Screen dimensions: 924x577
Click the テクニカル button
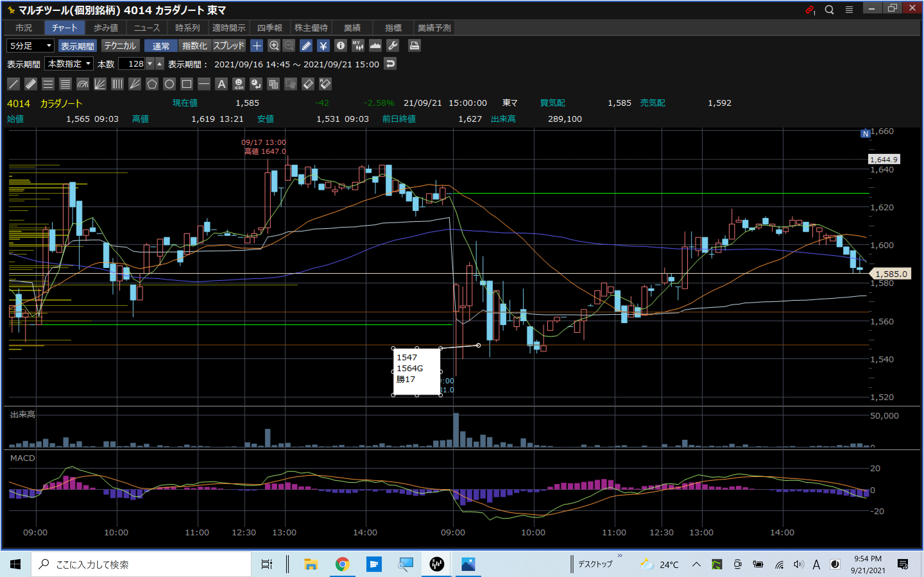[120, 46]
